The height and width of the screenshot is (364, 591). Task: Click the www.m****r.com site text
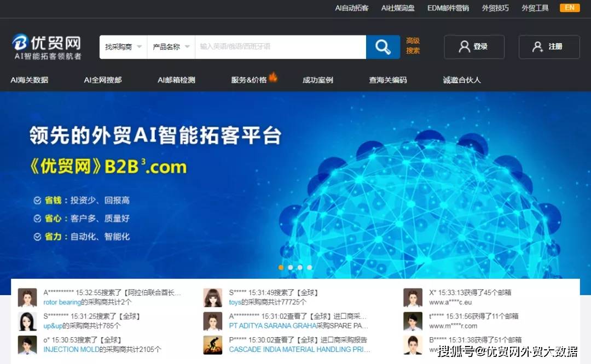453,326
